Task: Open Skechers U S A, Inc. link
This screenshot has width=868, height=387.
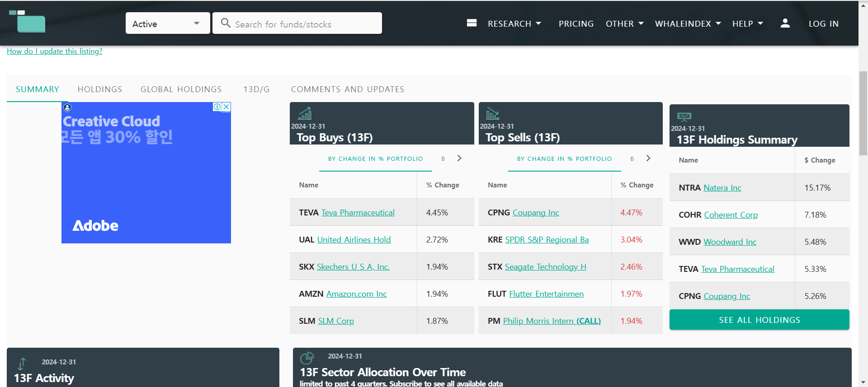Action: coord(353,266)
